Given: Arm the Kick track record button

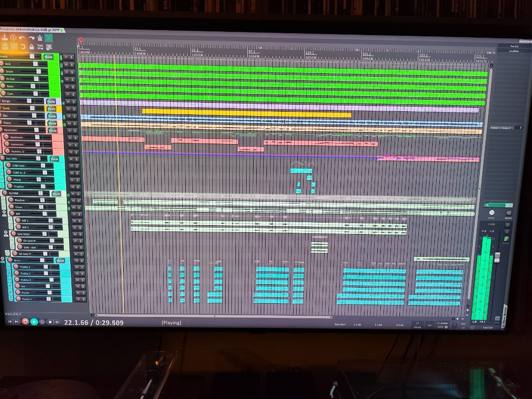Looking at the screenshot, I should point(2,64).
